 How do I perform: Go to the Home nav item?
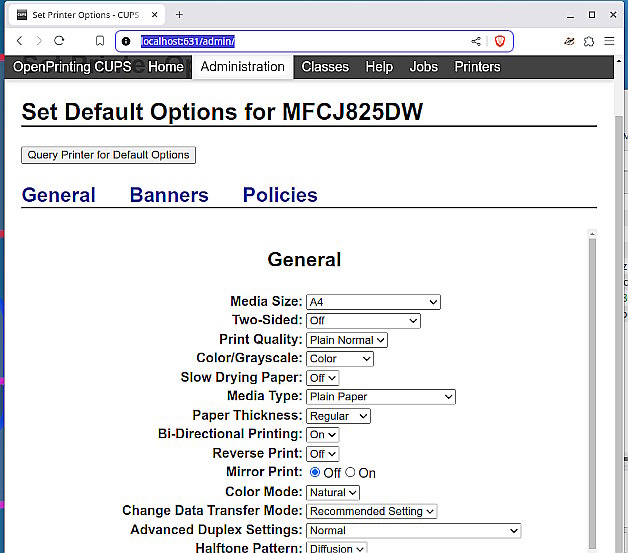[x=165, y=67]
